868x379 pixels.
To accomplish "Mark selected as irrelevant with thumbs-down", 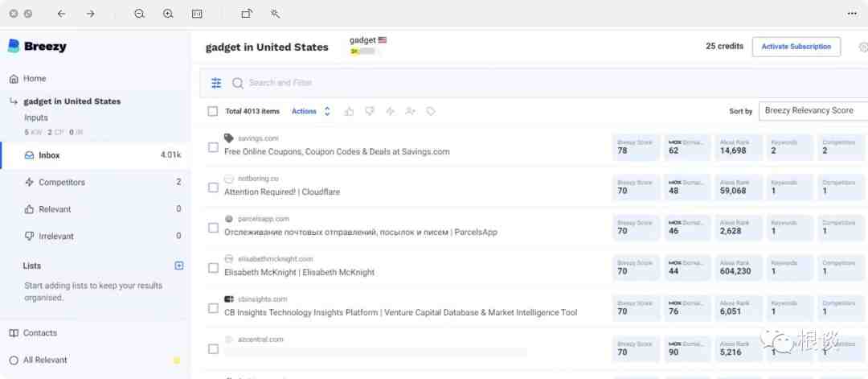I will click(370, 111).
